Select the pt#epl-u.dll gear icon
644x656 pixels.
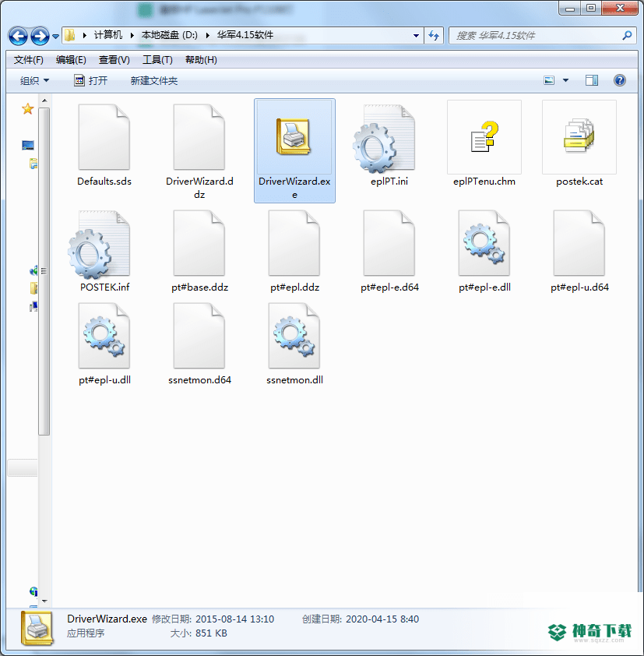pos(104,336)
